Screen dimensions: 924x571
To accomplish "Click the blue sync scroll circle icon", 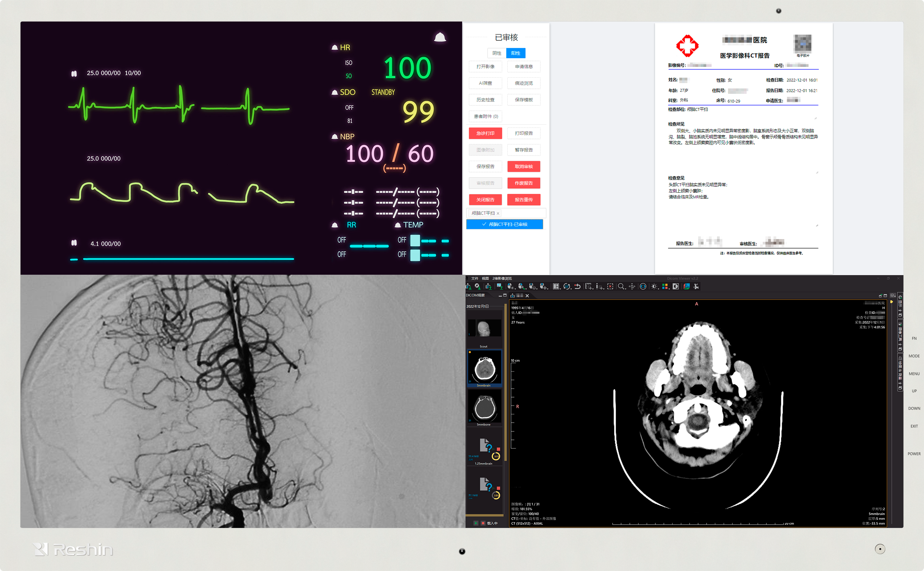I will [x=643, y=286].
